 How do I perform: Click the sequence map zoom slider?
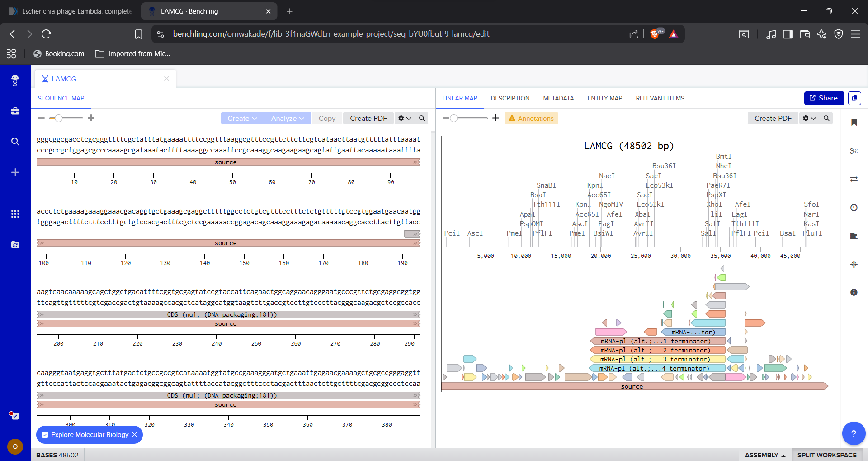coord(58,118)
